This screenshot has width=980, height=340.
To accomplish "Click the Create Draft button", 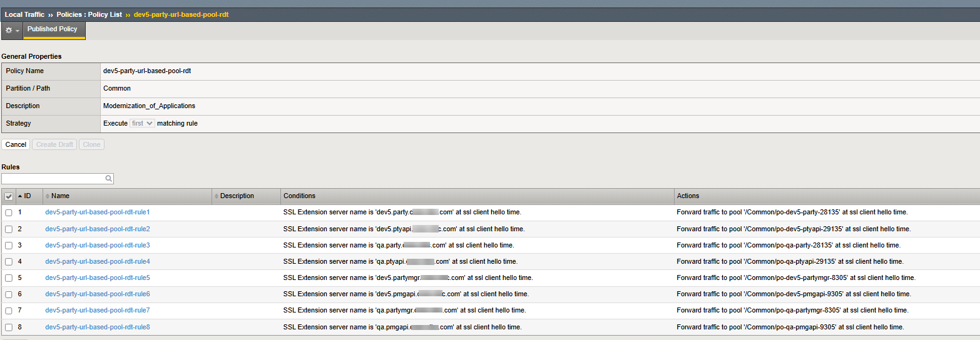I will coord(55,144).
